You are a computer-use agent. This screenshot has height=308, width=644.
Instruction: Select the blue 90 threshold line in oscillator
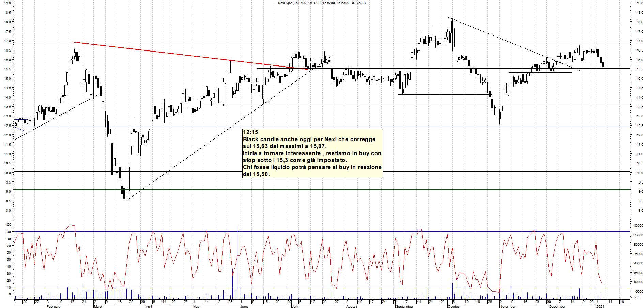(322, 232)
